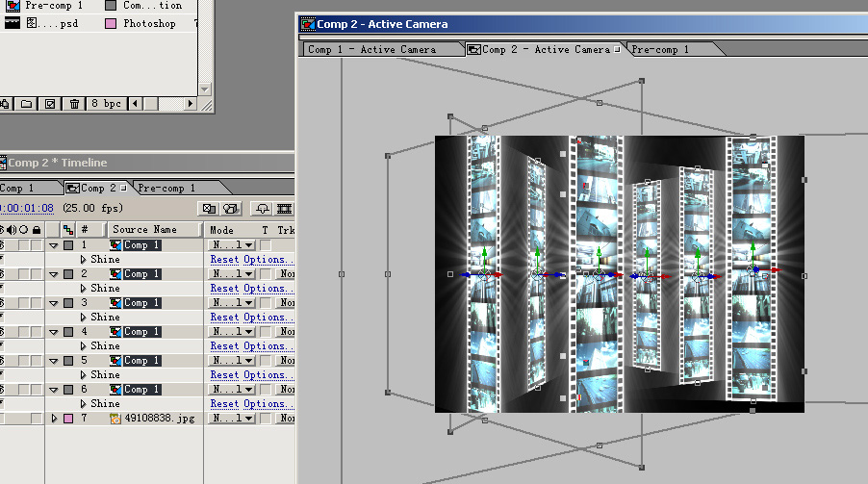The height and width of the screenshot is (484, 868).
Task: Click the green Y-axis arrow of leftmost film strip
Action: (484, 258)
